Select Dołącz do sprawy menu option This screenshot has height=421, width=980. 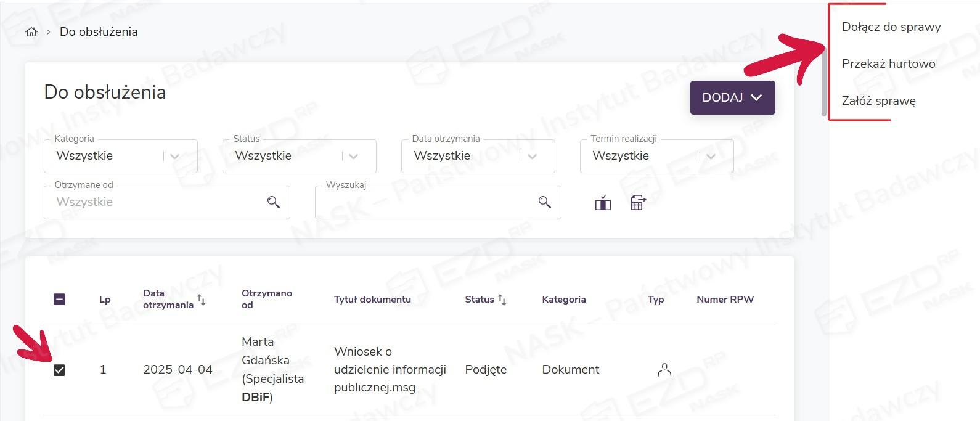tap(891, 27)
